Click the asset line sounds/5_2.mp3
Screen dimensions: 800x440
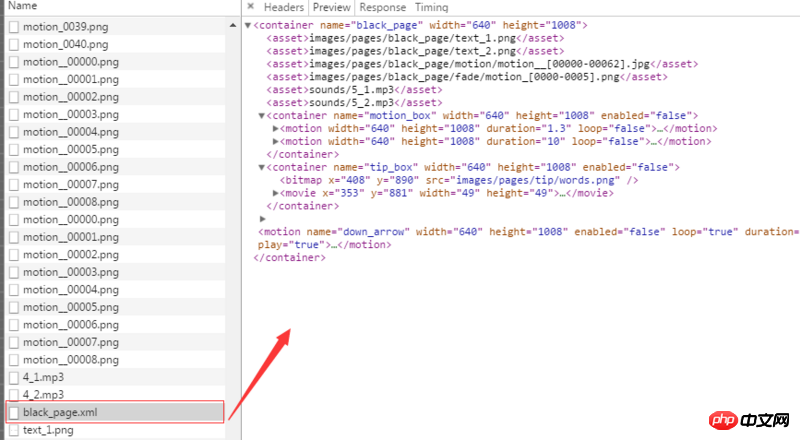point(354,103)
